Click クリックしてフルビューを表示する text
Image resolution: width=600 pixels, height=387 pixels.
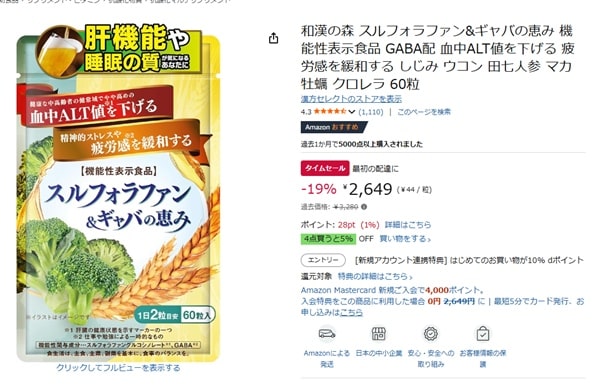click(118, 368)
